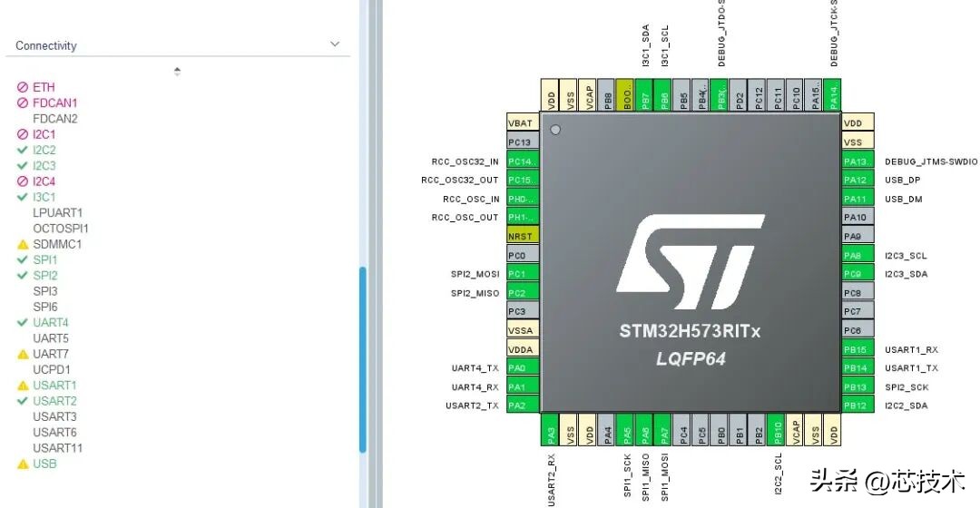Collapse the Connectivity category chevron

point(335,44)
